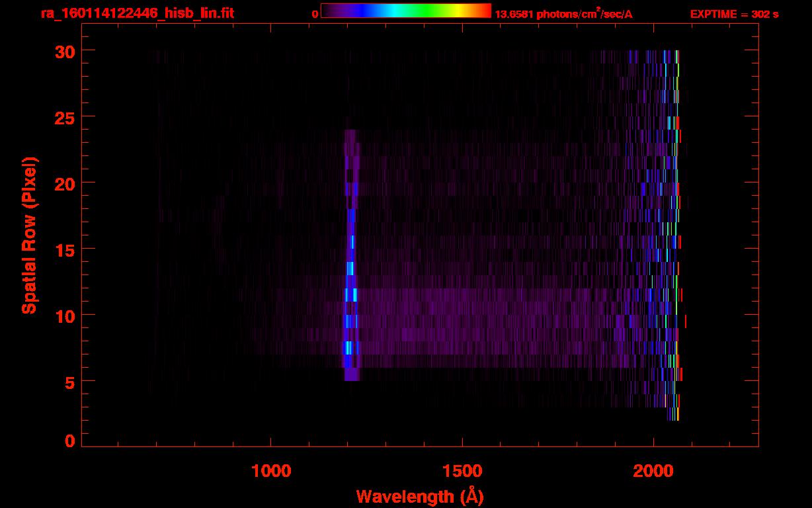Viewport: 812px width, 508px height.
Task: Click the Spatial Row (Pixel) axis title
Action: click(x=28, y=235)
